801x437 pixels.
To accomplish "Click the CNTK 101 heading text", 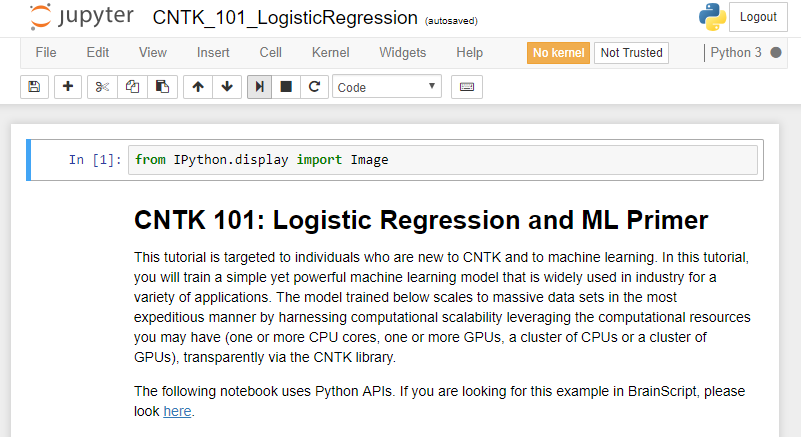I will [421, 220].
